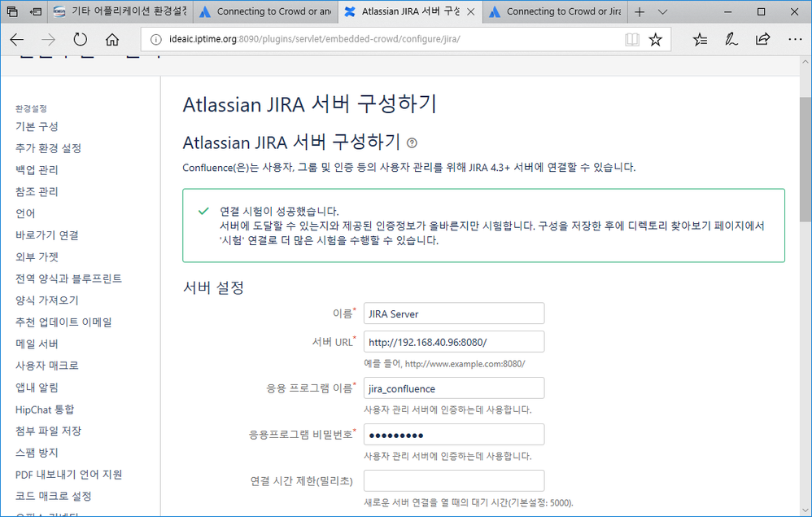Refresh the current page

tap(79, 38)
